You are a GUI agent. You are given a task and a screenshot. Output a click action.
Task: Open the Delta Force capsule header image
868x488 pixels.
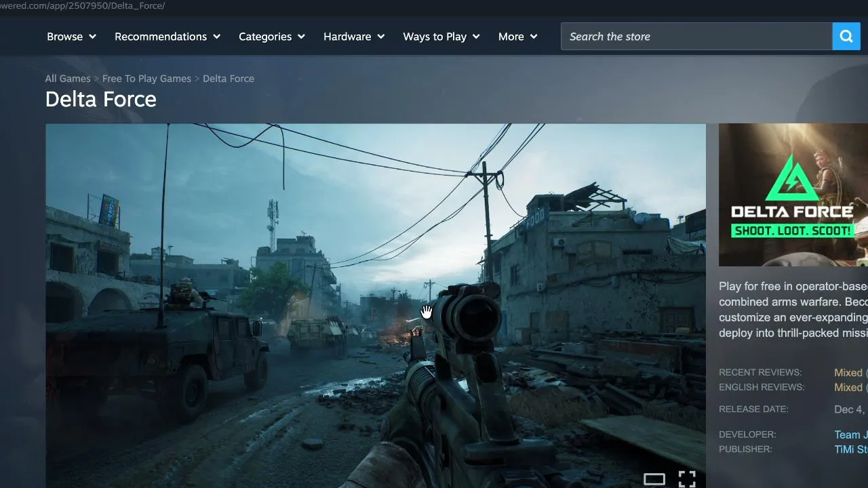[x=793, y=195]
